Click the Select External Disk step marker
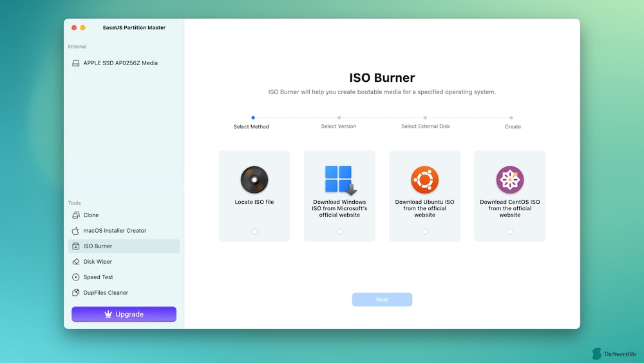Image resolution: width=644 pixels, height=363 pixels. click(425, 117)
